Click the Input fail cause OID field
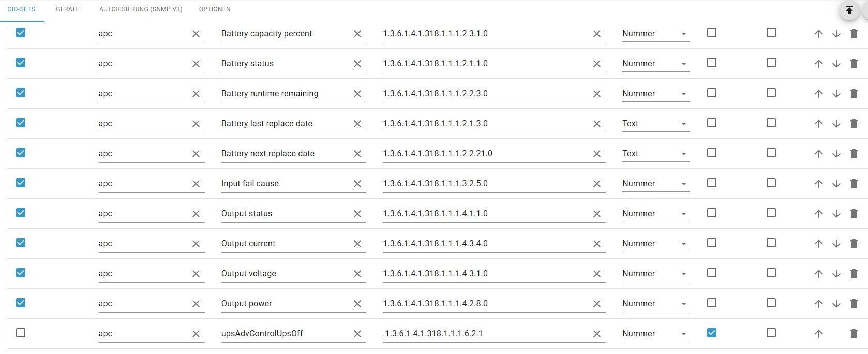Image resolution: width=868 pixels, height=354 pixels. (485, 184)
